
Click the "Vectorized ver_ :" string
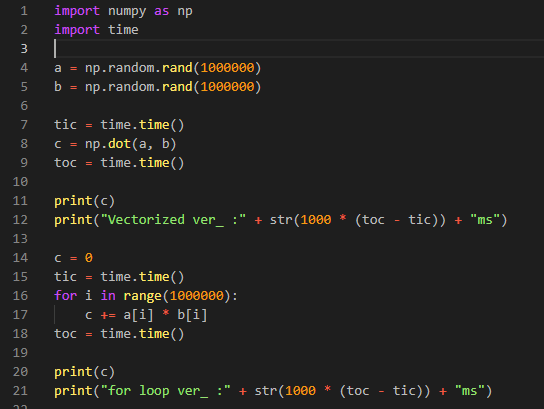173,220
